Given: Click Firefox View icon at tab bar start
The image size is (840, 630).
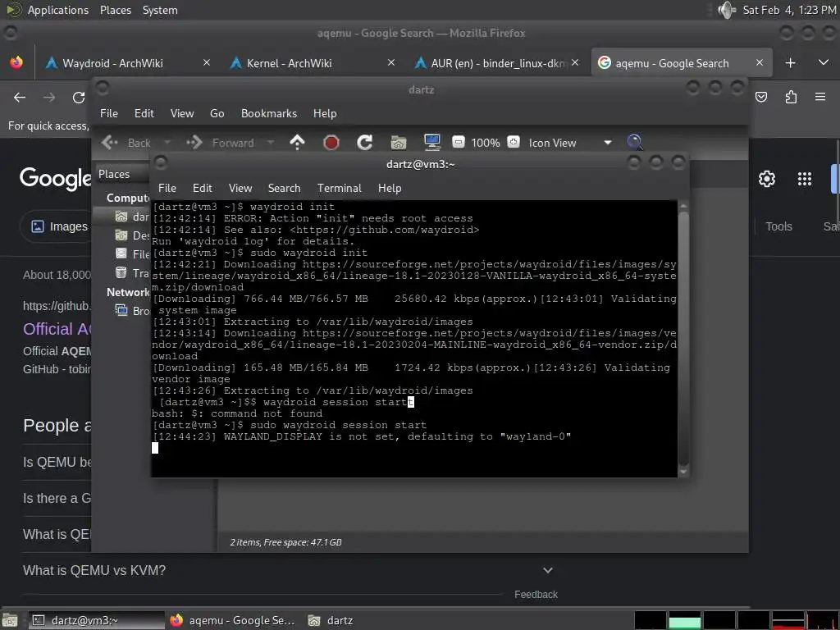Looking at the screenshot, I should tap(16, 62).
